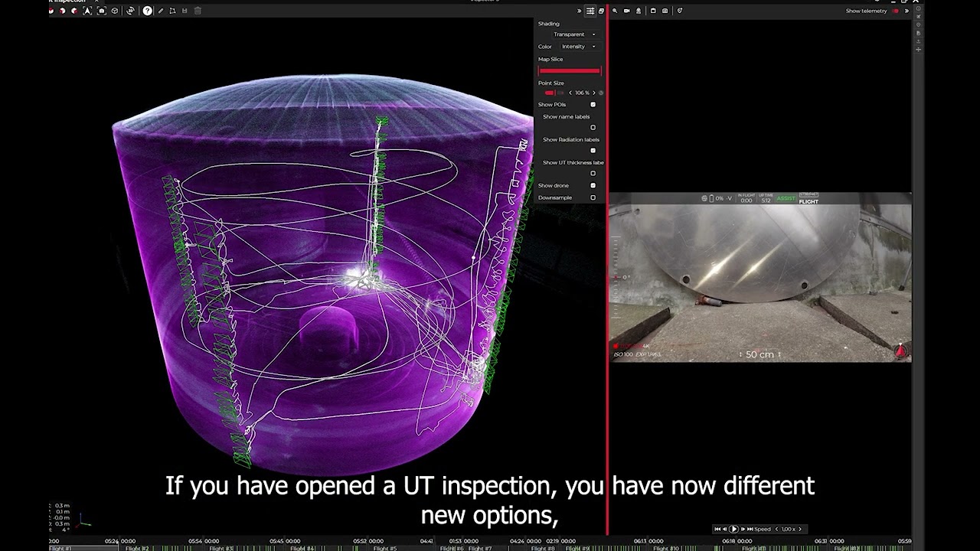Increase playback speed with right arrow
This screenshot has width=980, height=551.
[x=800, y=529]
